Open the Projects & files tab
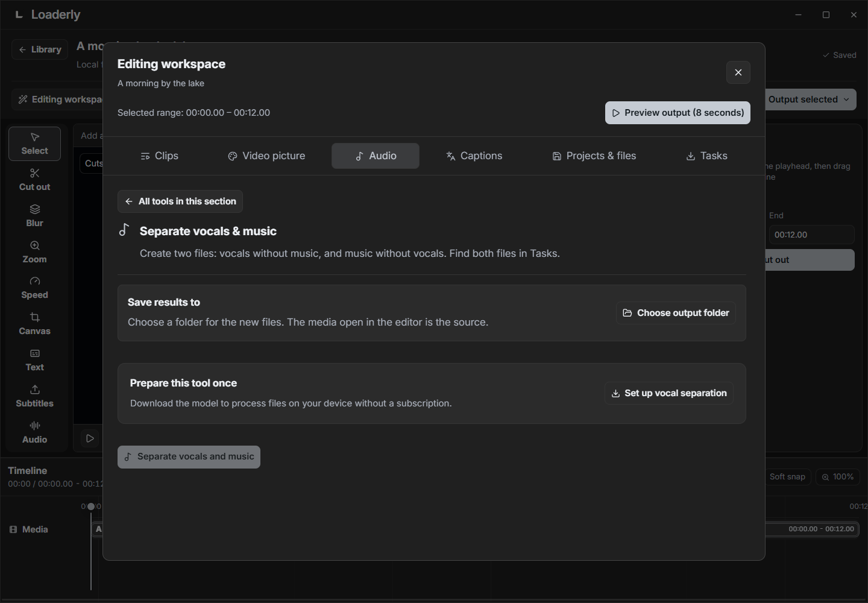This screenshot has height=603, width=868. point(594,156)
